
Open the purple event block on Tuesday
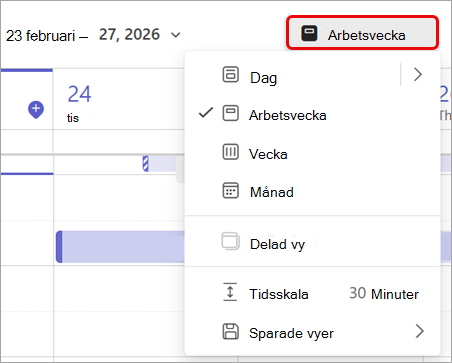point(120,247)
